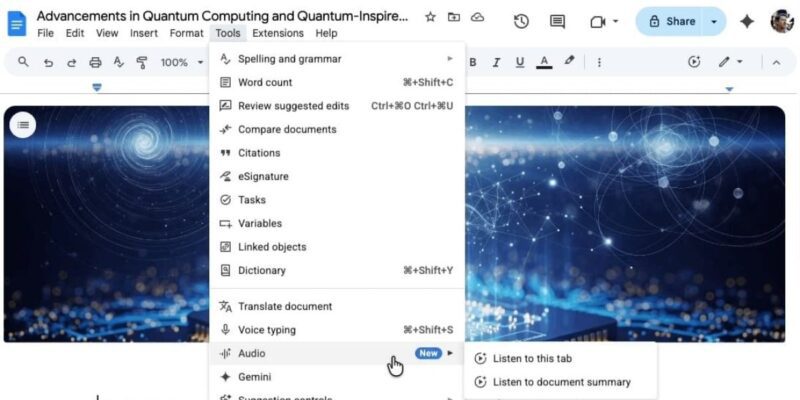
Task: Click the Share button
Action: tap(671, 21)
